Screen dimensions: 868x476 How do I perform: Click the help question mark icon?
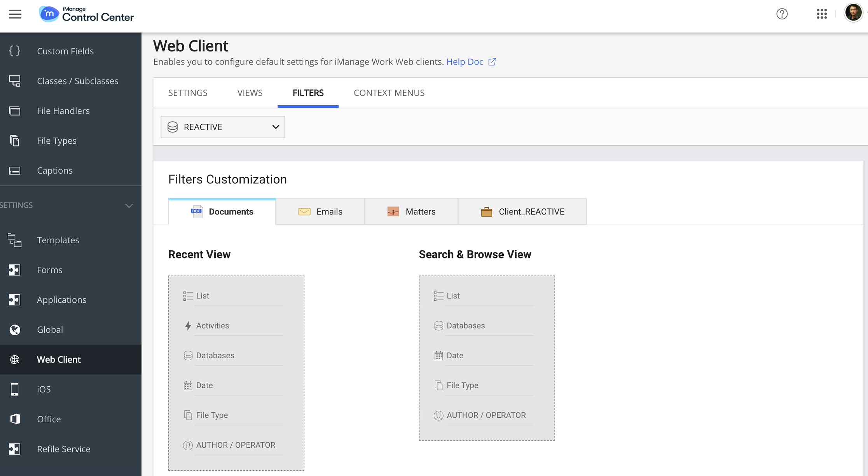click(x=782, y=14)
